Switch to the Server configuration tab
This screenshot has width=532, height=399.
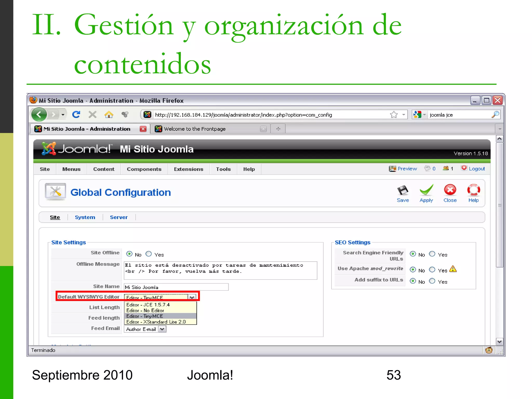coord(119,217)
